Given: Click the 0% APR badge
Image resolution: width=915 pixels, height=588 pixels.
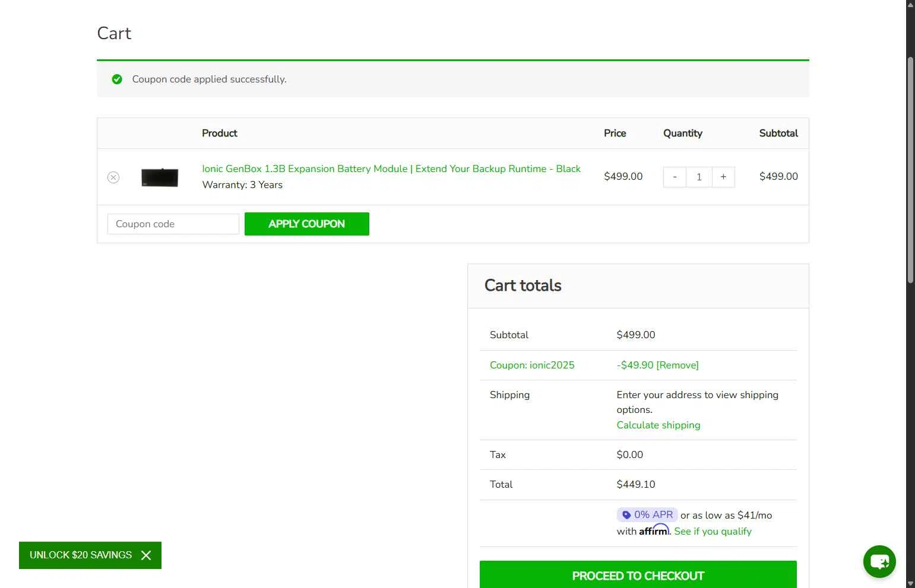Looking at the screenshot, I should [x=647, y=514].
